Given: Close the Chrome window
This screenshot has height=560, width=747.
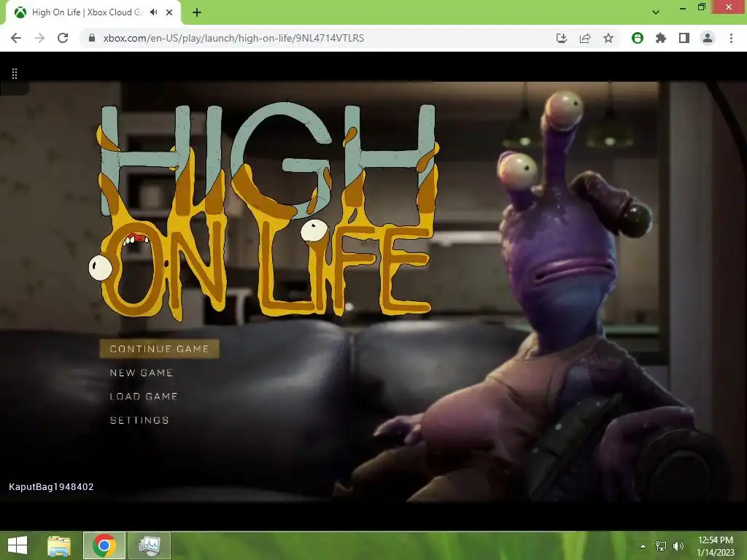Looking at the screenshot, I should point(729,7).
